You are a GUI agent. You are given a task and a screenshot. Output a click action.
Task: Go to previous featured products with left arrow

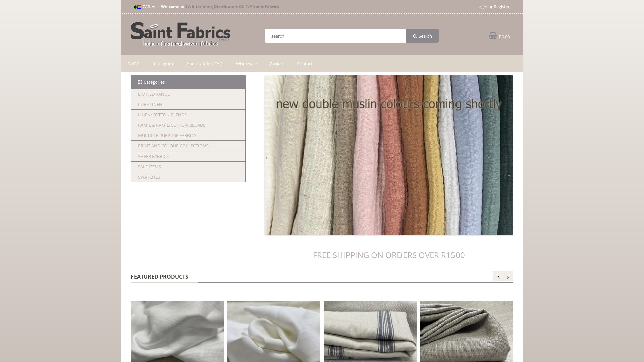[x=498, y=277]
